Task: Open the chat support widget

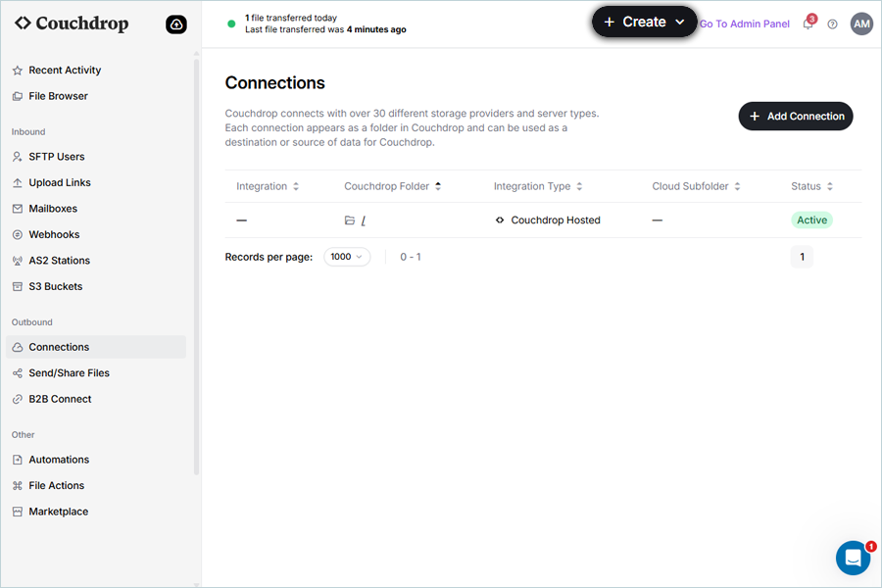Action: (x=854, y=558)
